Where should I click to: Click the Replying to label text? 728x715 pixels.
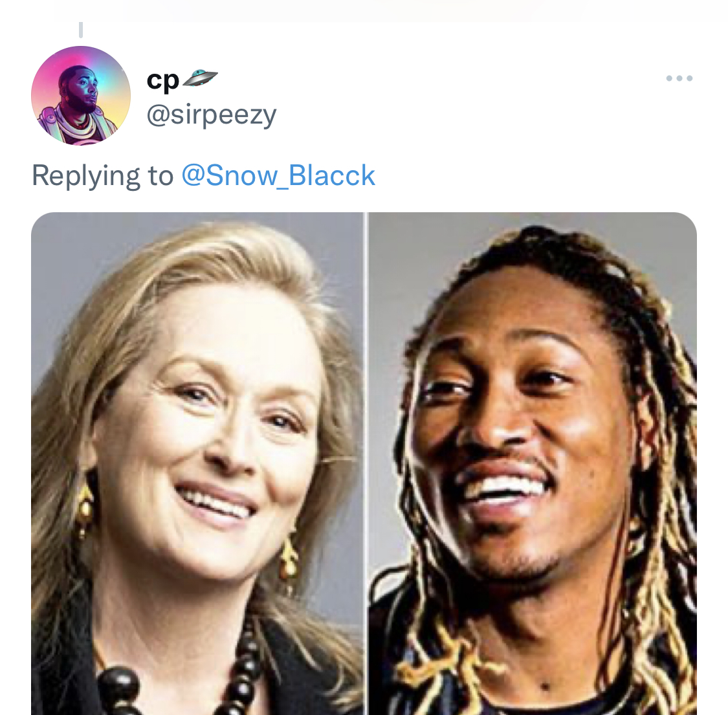point(103,177)
